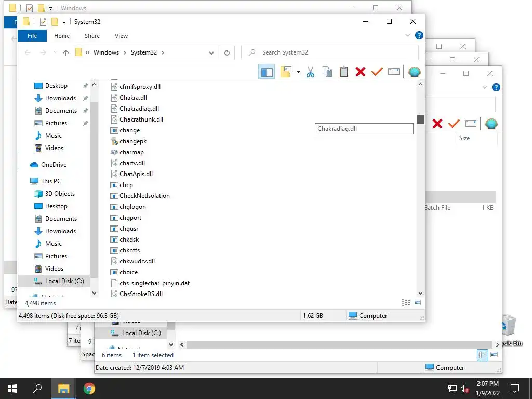The width and height of the screenshot is (532, 399).
Task: Click red X Delete icon in the back window
Action: pos(437,124)
